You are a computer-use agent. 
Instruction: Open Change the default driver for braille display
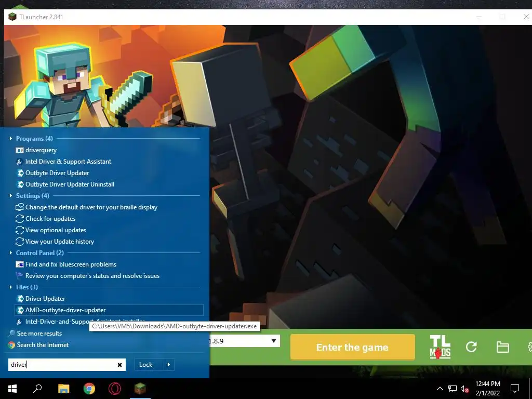click(x=91, y=207)
